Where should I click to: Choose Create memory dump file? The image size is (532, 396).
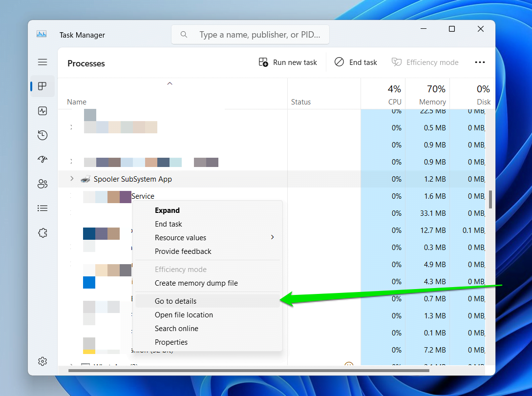tap(208, 283)
